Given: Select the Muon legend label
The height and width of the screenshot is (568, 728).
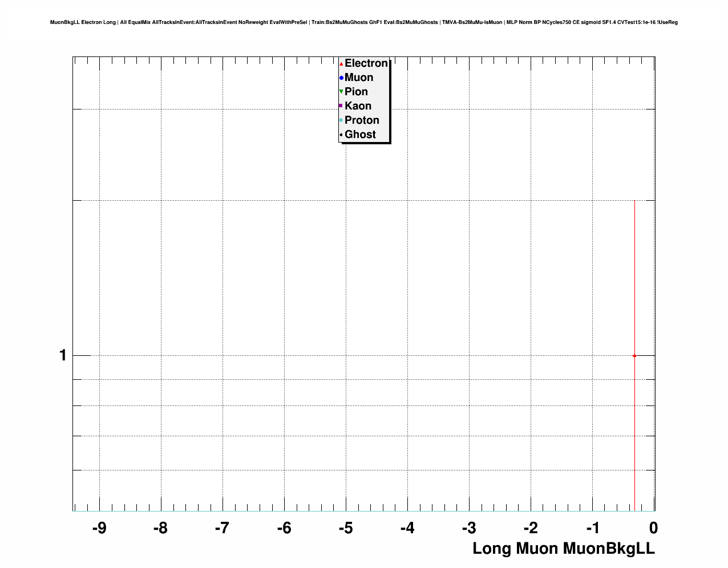Looking at the screenshot, I should pyautogui.click(x=359, y=78).
